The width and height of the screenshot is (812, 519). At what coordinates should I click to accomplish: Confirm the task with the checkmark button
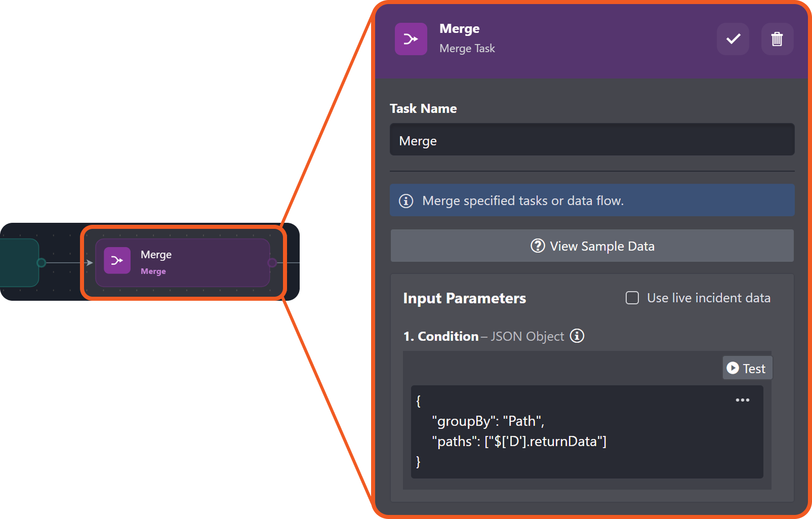click(x=733, y=39)
